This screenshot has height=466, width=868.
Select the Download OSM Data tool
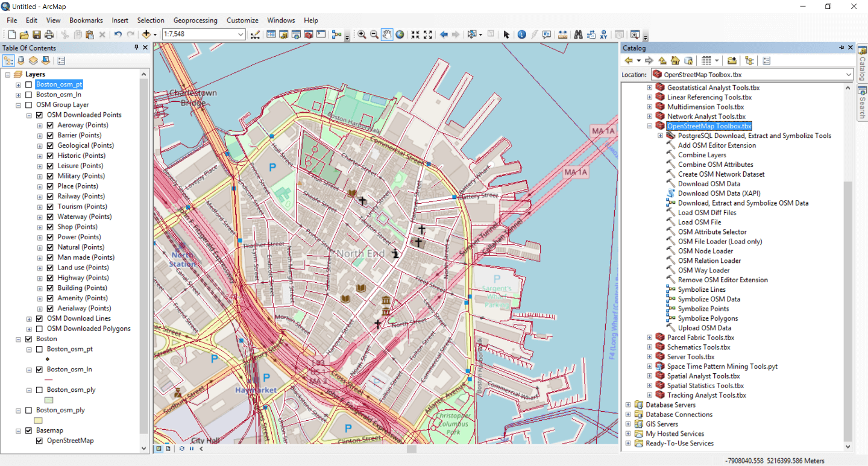pos(709,184)
